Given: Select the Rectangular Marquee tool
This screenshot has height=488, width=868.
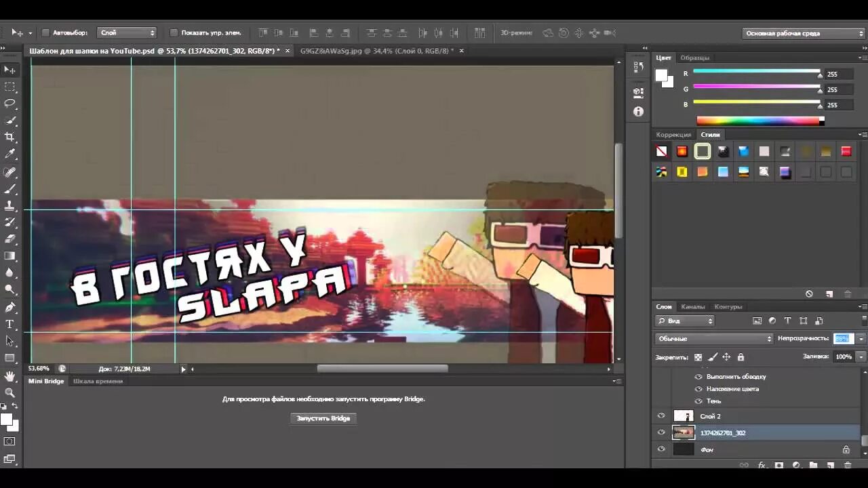Looking at the screenshot, I should pos(9,87).
